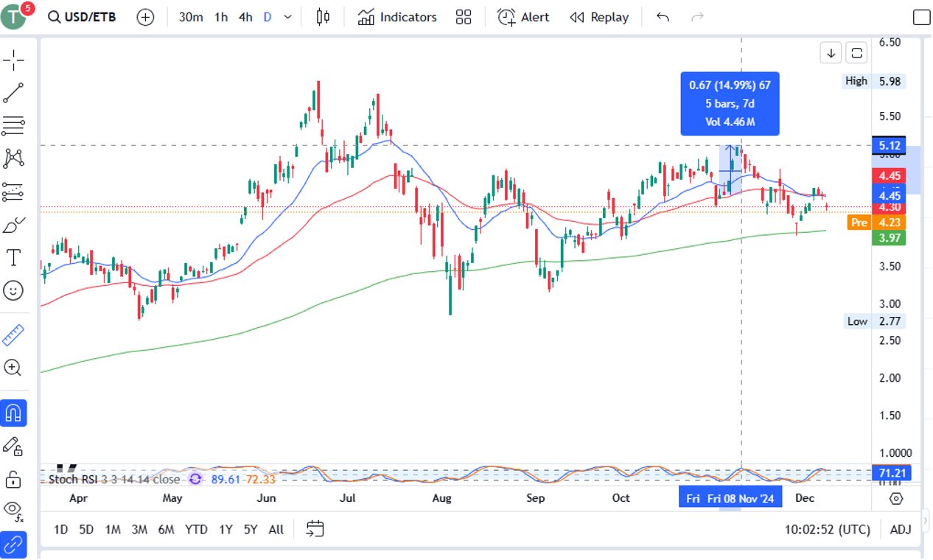Show All available data range
The height and width of the screenshot is (560, 933).
(276, 529)
